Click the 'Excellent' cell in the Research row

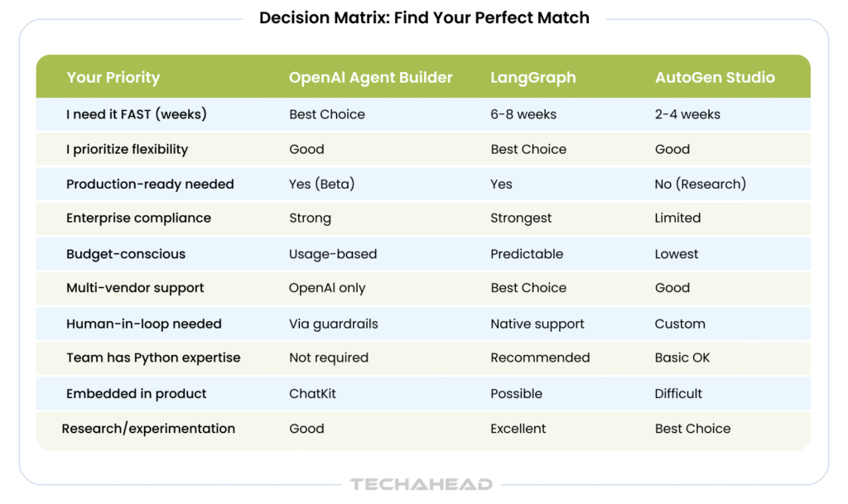tap(518, 429)
